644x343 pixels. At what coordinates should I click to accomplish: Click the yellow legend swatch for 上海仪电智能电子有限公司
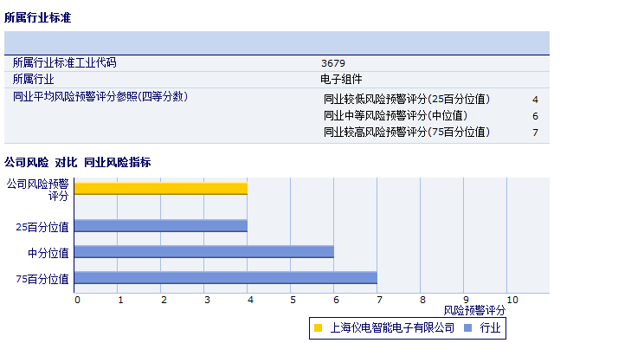click(x=318, y=327)
